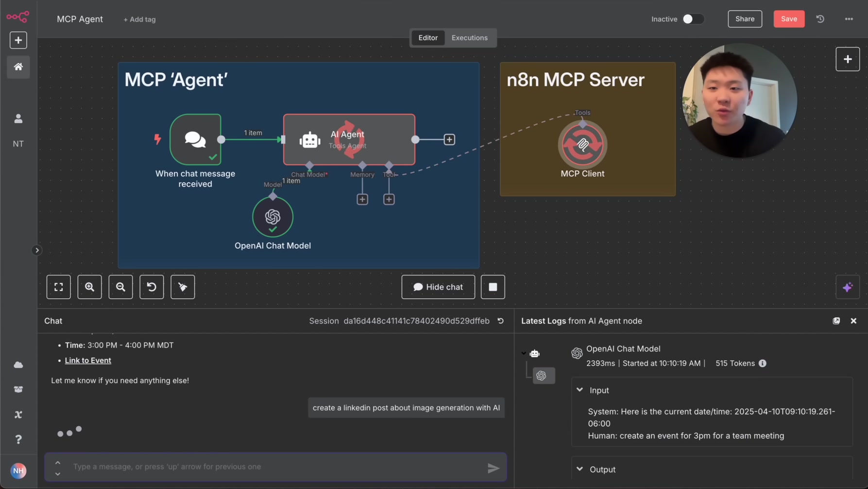Click previous message up arrow in chat input
868x489 pixels.
57,462
